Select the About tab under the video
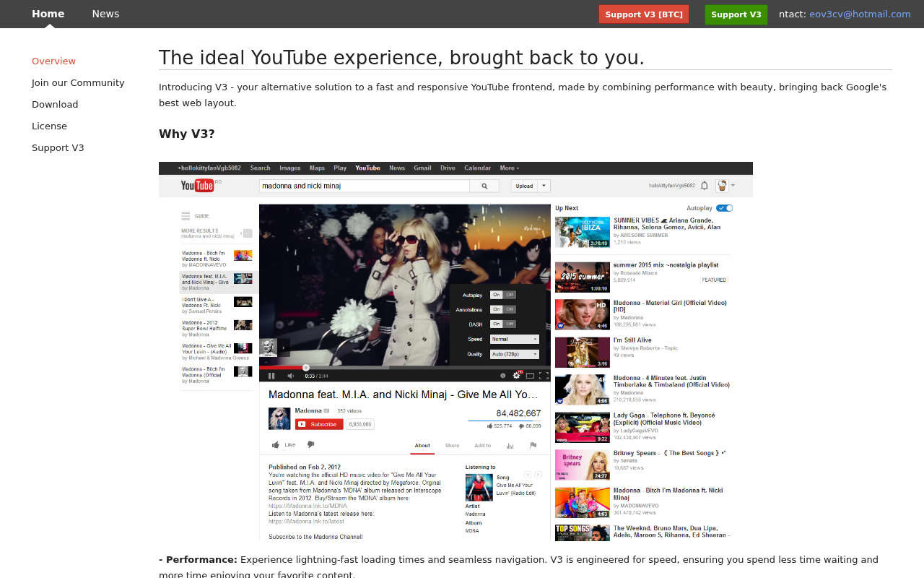Image resolution: width=924 pixels, height=578 pixels. coord(422,446)
